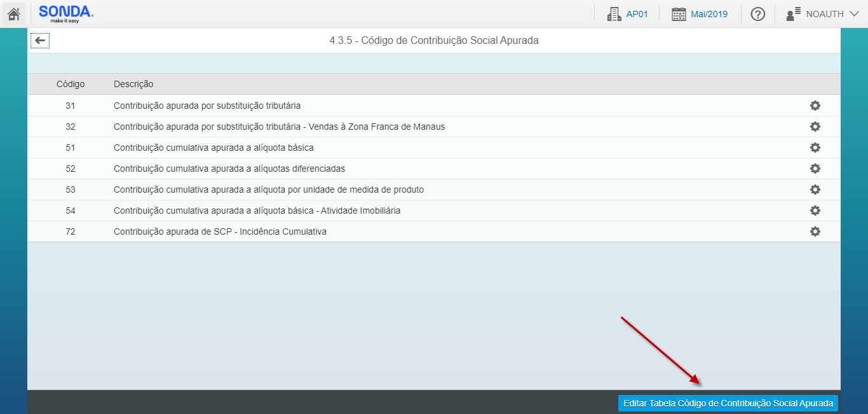Image resolution: width=868 pixels, height=414 pixels.
Task: Click code cell 54
Action: tap(71, 210)
